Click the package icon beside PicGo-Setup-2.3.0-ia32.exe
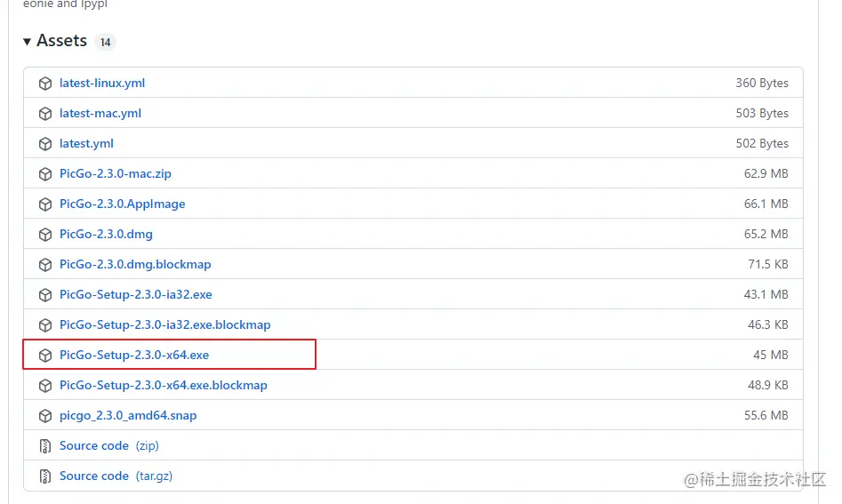842x504 pixels. [45, 295]
